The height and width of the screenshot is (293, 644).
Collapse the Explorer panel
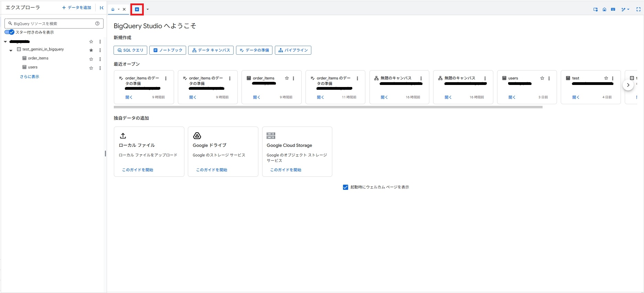coord(101,8)
